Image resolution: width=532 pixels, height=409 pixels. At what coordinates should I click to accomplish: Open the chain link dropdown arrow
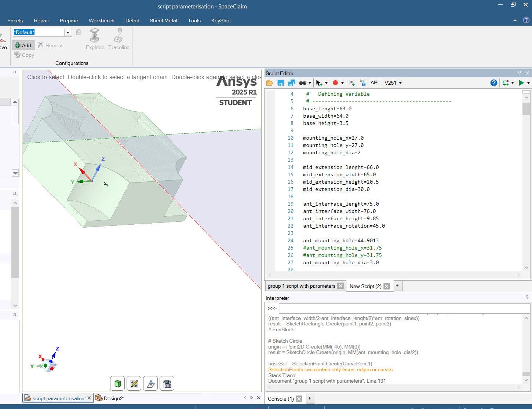point(310,83)
